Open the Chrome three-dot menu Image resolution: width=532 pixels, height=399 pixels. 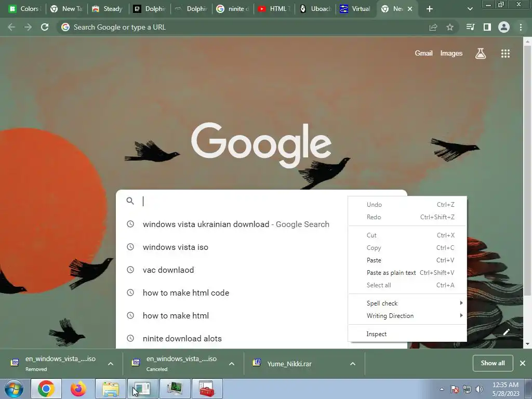[x=521, y=27]
